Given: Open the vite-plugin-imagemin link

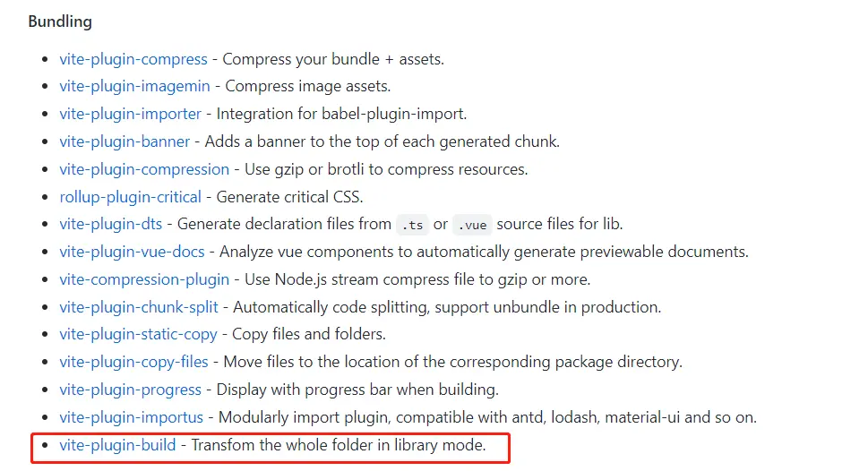Looking at the screenshot, I should coord(134,87).
